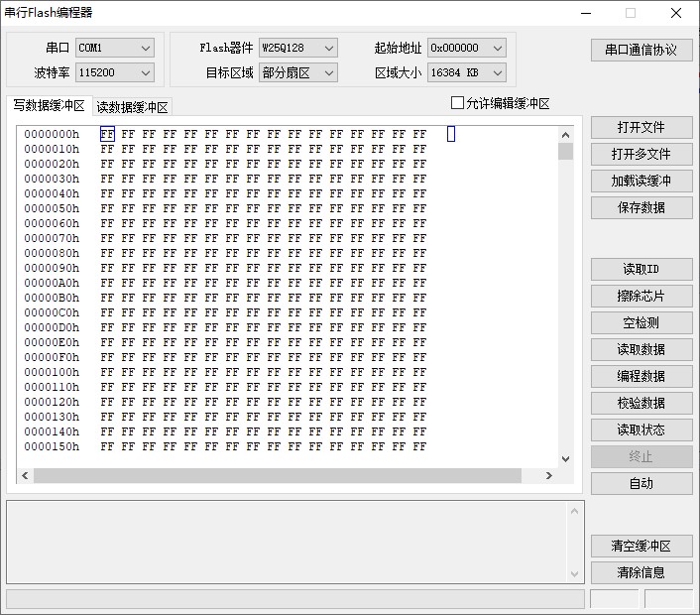Click the address label 0000150h
This screenshot has width=700, height=615.
(52, 446)
